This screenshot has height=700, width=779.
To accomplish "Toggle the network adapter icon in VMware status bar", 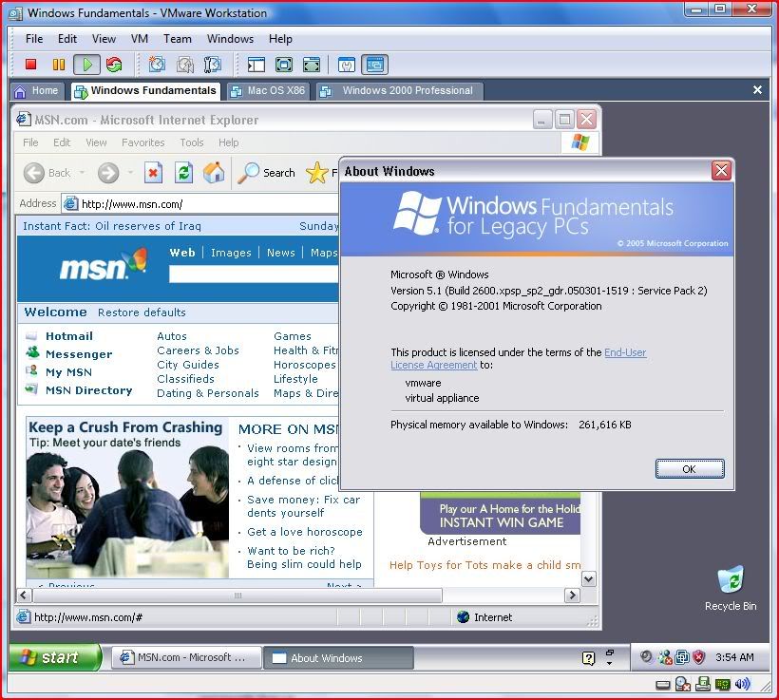I will pyautogui.click(x=703, y=684).
